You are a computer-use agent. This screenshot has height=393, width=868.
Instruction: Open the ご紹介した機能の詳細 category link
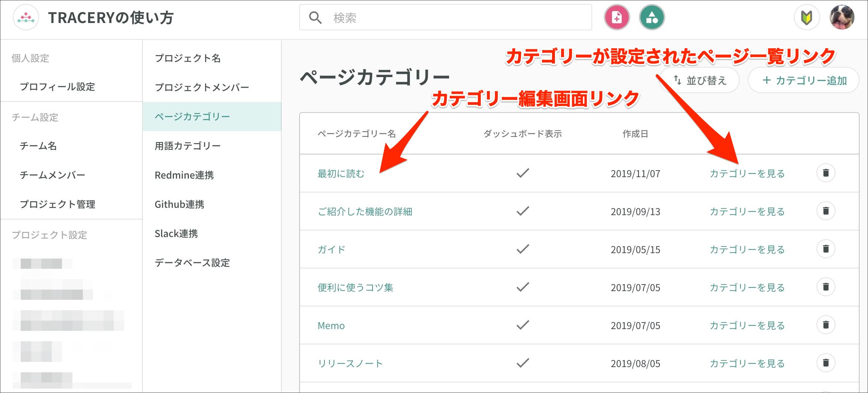pyautogui.click(x=365, y=211)
